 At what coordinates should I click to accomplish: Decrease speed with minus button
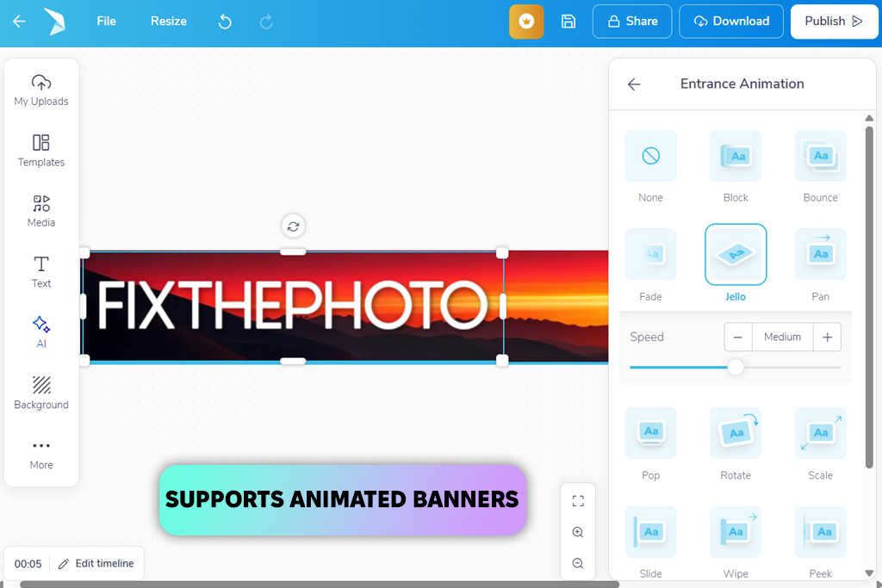[738, 337]
